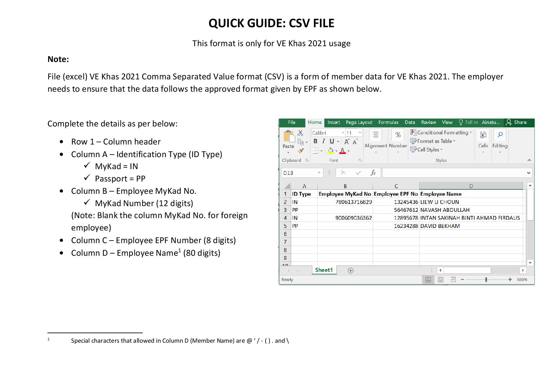Click the Format Painter brush icon

[x=301, y=151]
